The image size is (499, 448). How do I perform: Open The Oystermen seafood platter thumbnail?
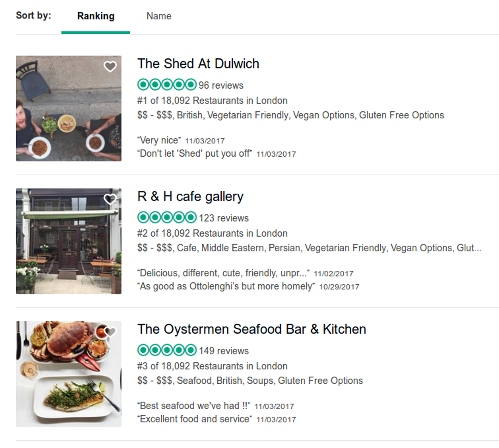click(x=68, y=374)
